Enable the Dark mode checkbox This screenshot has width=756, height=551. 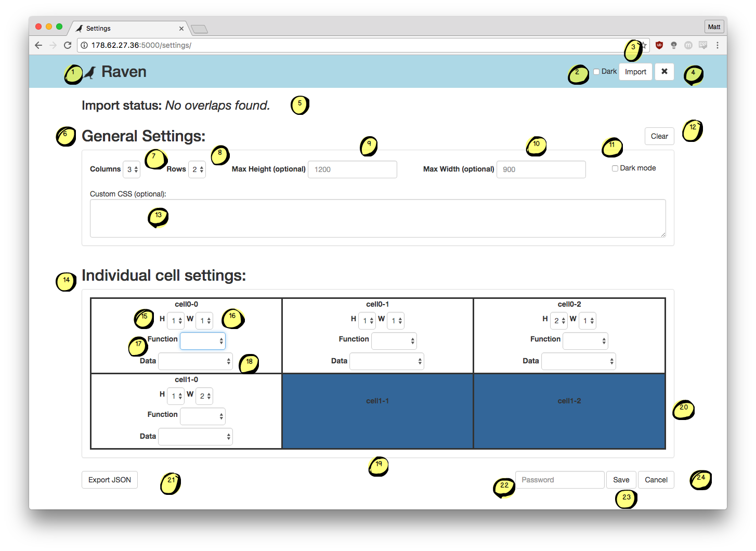click(x=615, y=168)
